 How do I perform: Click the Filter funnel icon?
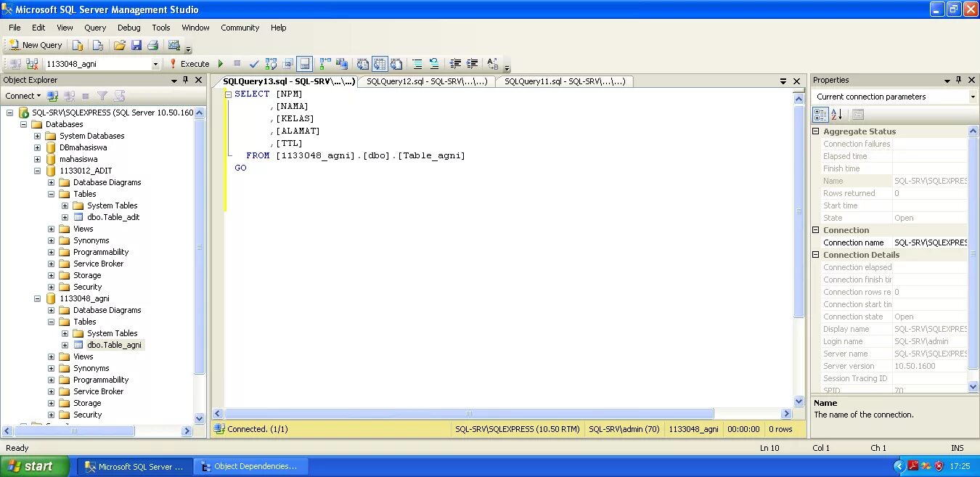pyautogui.click(x=102, y=96)
